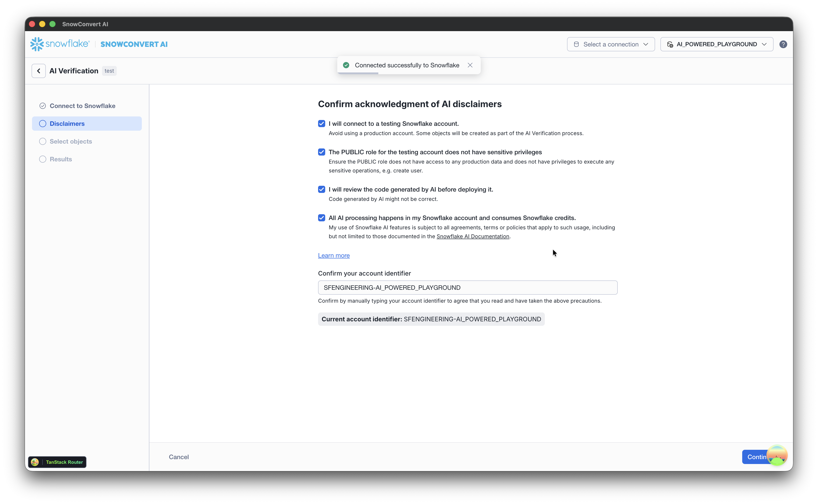
Task: Click the Connect to Snowflake completed-step icon
Action: coord(43,106)
